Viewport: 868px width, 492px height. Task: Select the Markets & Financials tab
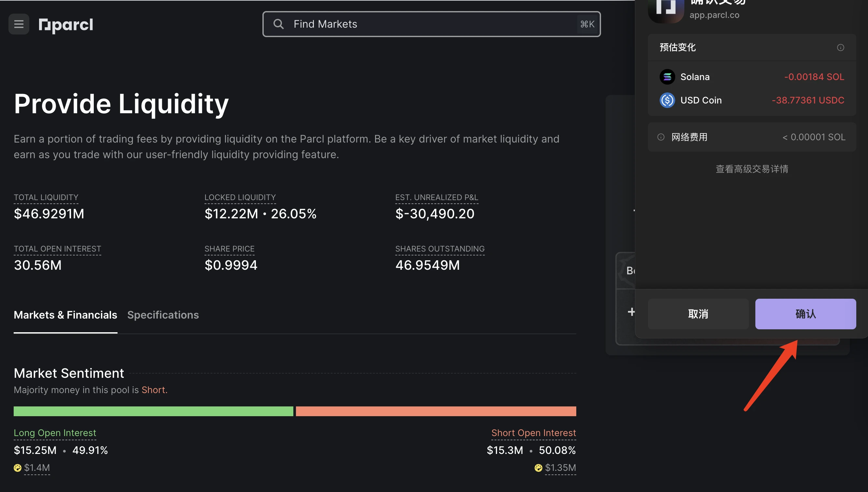(65, 315)
